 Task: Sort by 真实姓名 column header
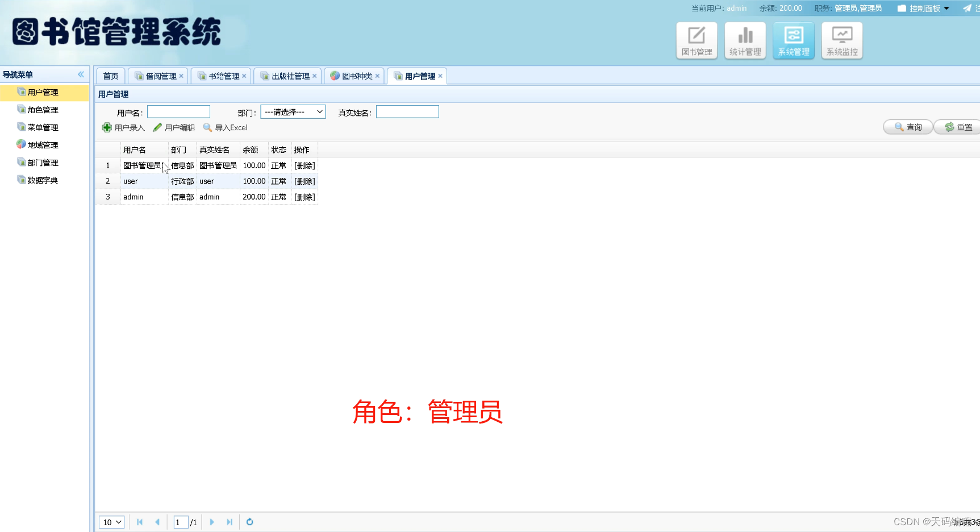pyautogui.click(x=218, y=150)
